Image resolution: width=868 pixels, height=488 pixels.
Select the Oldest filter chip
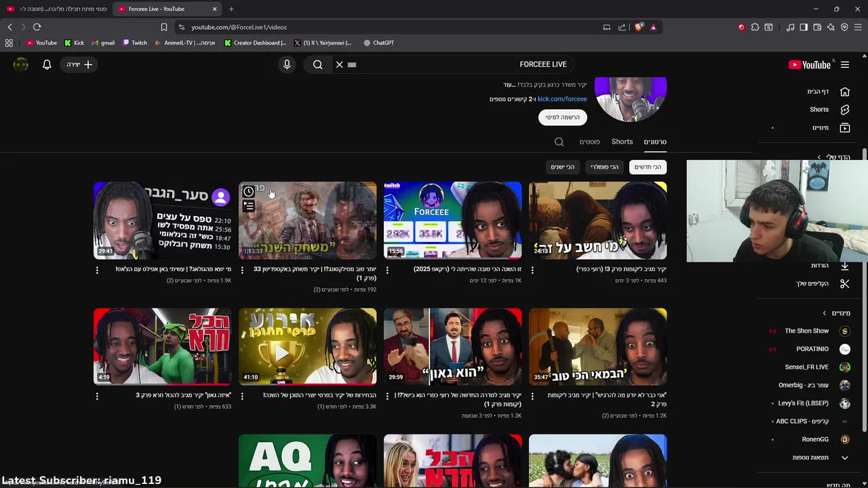[x=562, y=167]
